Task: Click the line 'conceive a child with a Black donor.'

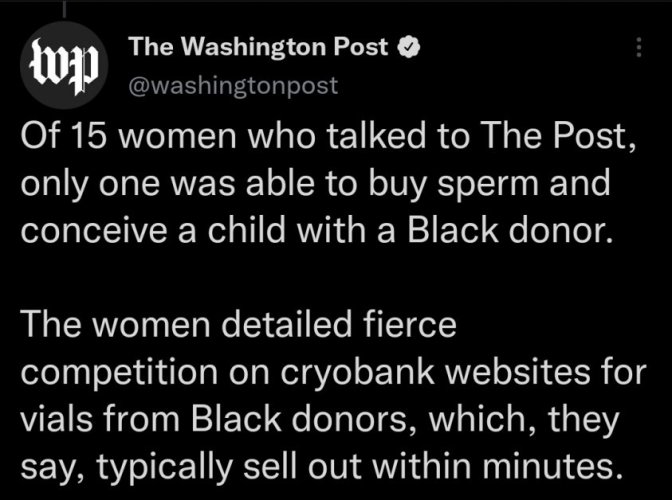Action: pos(317,230)
